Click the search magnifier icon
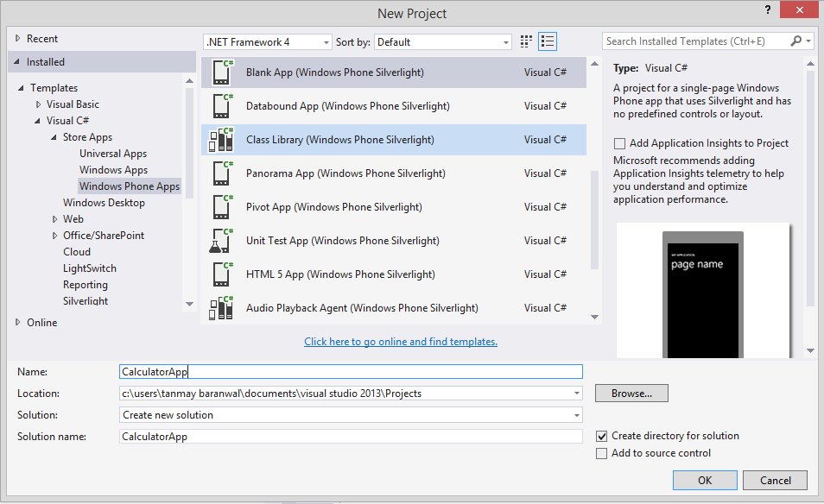Viewport: 824px width, 504px height. pyautogui.click(x=796, y=41)
